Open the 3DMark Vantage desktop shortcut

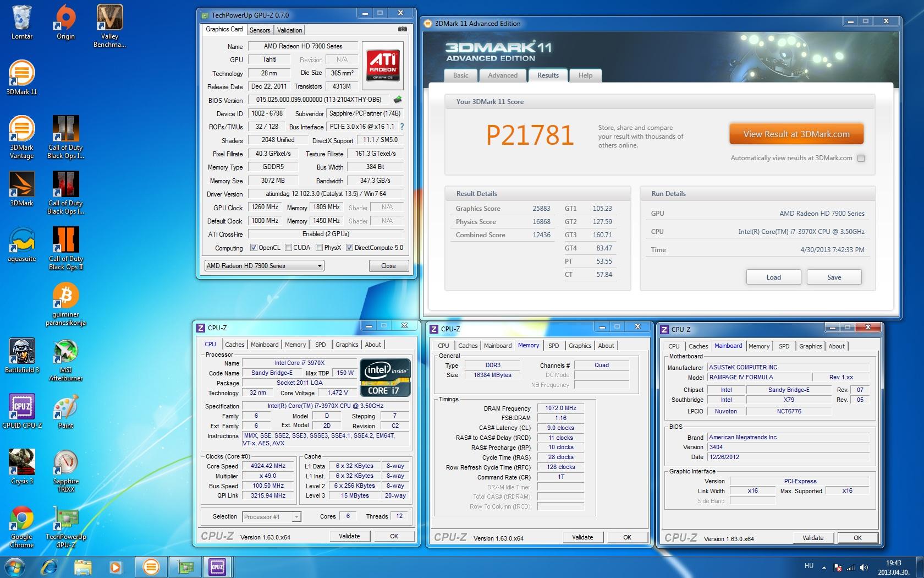click(22, 137)
